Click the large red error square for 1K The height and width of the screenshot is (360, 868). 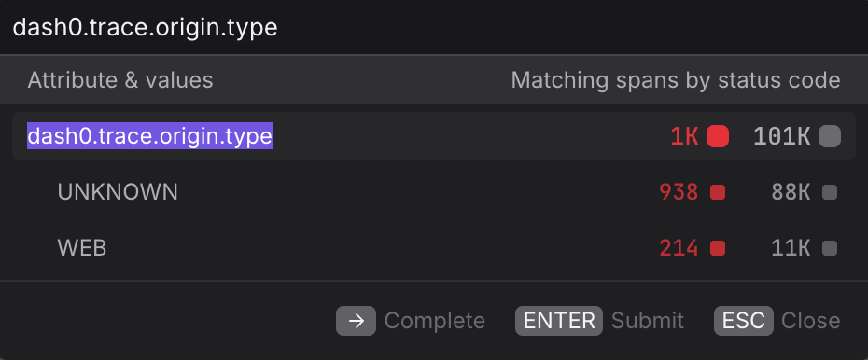point(718,136)
